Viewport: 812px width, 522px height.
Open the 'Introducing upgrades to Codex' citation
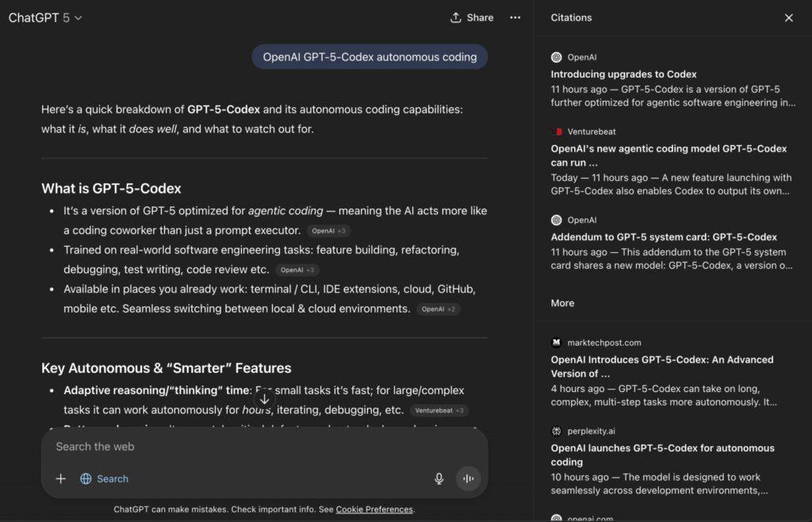623,74
